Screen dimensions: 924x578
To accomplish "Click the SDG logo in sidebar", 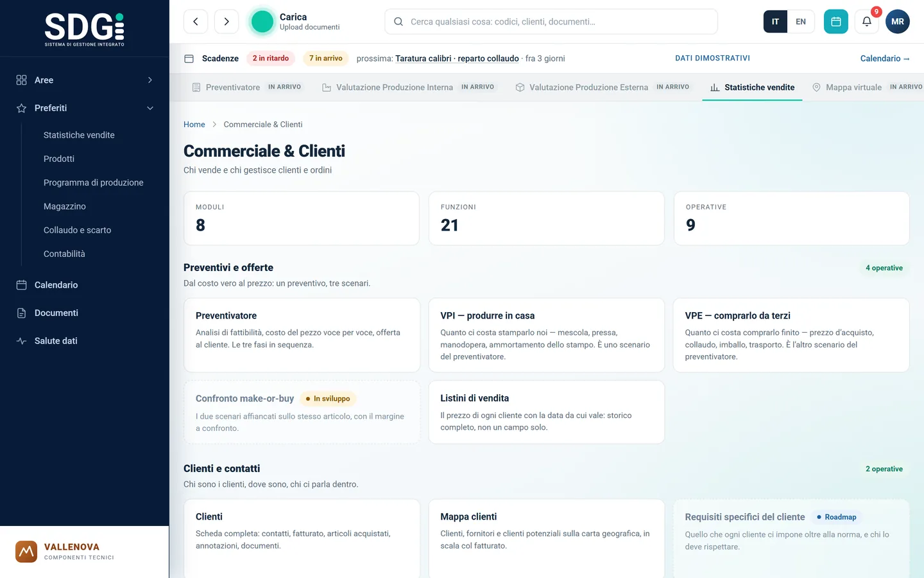I will click(x=84, y=30).
